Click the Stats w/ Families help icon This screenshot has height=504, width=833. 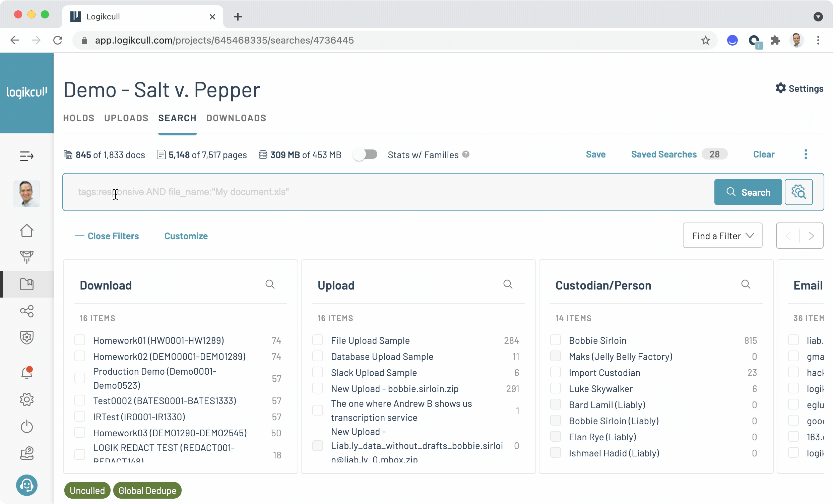tap(466, 154)
